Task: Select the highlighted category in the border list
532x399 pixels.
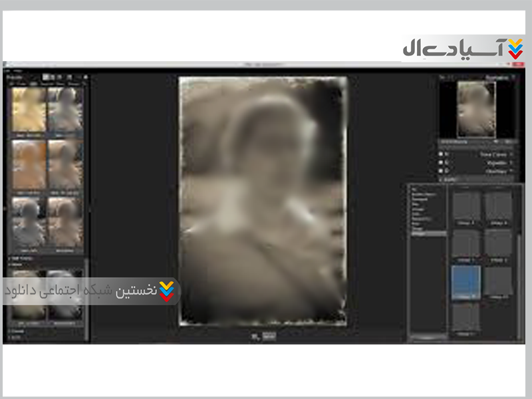Action: click(x=420, y=234)
